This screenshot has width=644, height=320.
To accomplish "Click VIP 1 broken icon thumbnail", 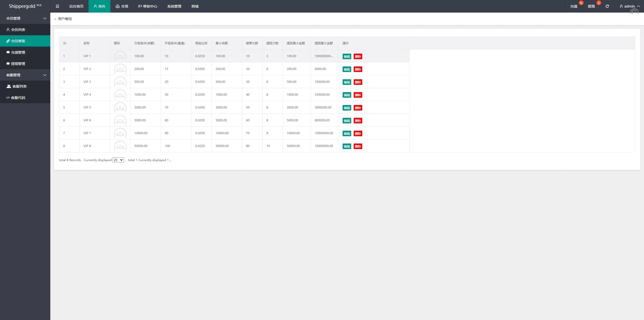I will (x=120, y=56).
